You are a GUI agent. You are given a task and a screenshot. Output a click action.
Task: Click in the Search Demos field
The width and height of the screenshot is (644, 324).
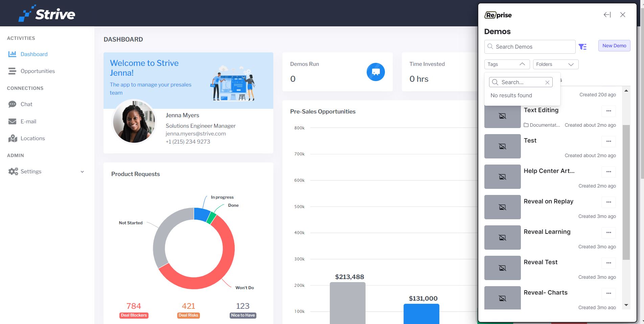[x=530, y=47]
